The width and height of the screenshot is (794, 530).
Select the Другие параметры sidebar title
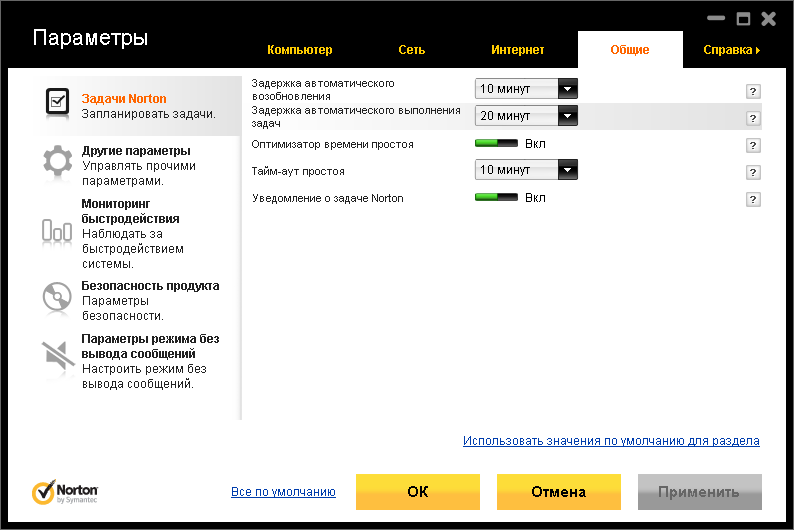(136, 151)
